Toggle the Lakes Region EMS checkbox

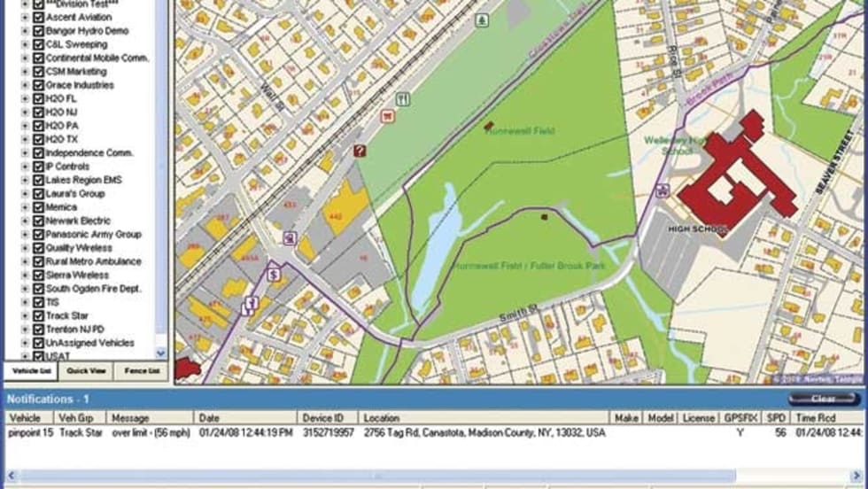tap(38, 180)
